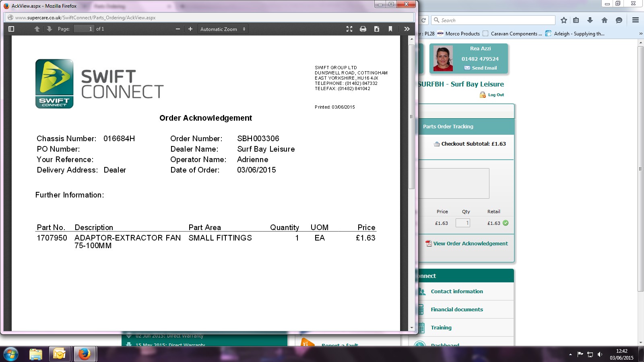Open Training menu item
Viewport: 644px width, 362px height.
pyautogui.click(x=441, y=328)
